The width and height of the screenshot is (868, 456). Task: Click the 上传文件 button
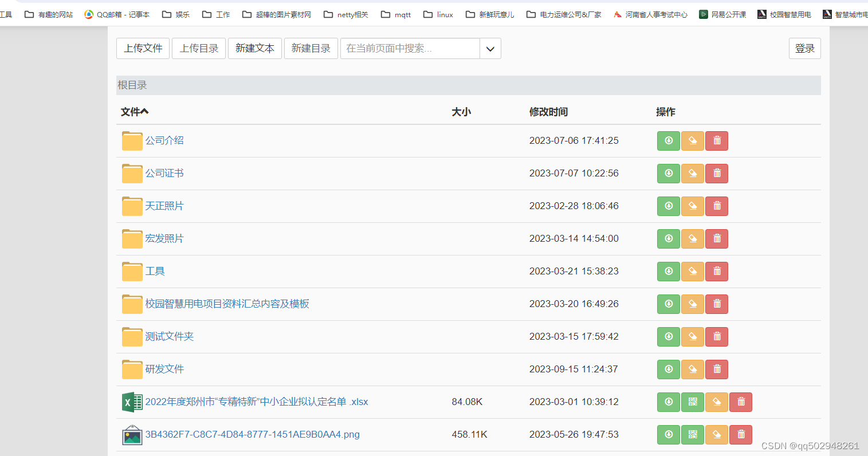[143, 49]
